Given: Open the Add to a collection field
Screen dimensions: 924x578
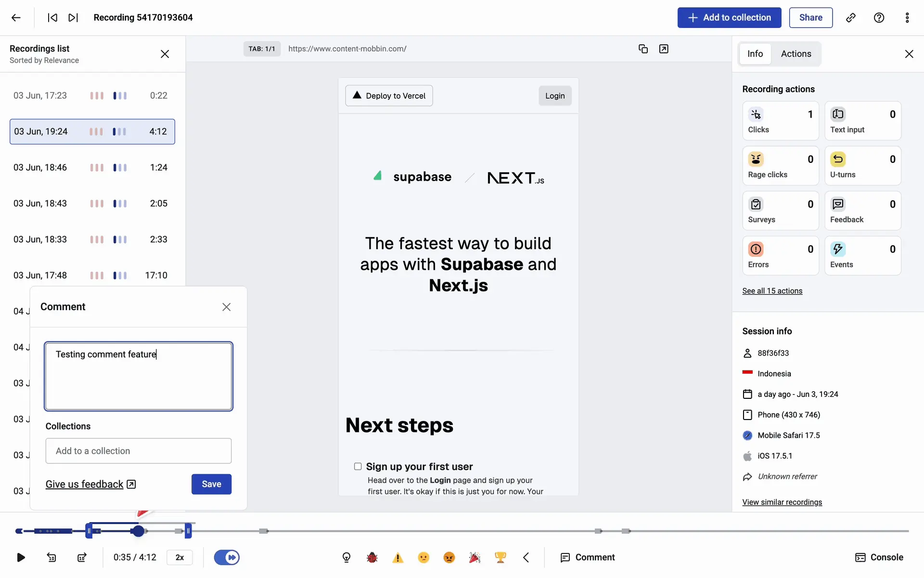Looking at the screenshot, I should [x=138, y=451].
